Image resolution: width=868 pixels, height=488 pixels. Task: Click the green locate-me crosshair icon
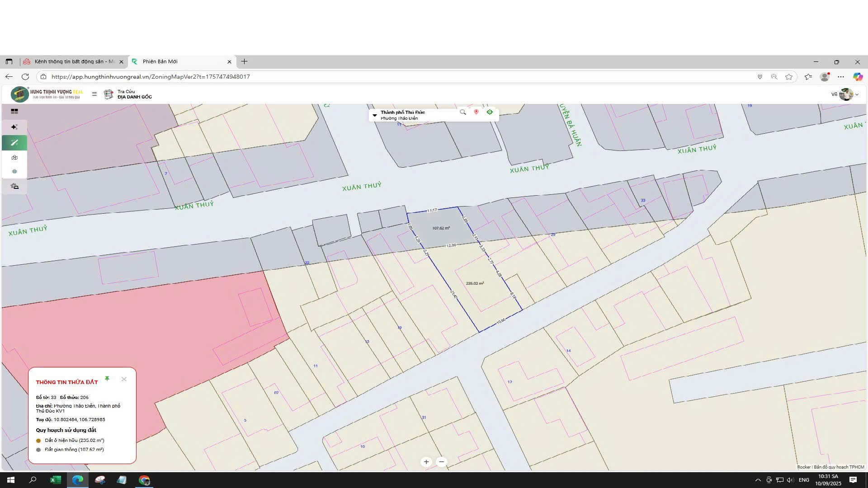pyautogui.click(x=490, y=112)
